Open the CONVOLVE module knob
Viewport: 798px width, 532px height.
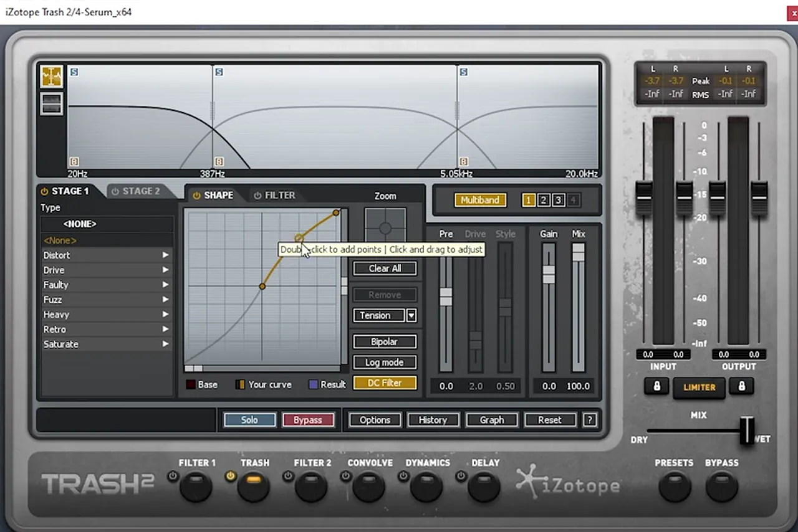(x=368, y=487)
